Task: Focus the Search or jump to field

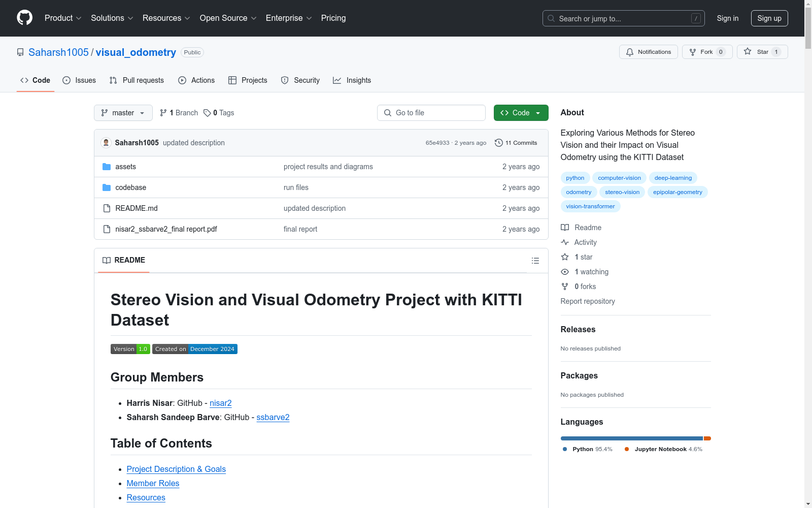Action: 624,18
